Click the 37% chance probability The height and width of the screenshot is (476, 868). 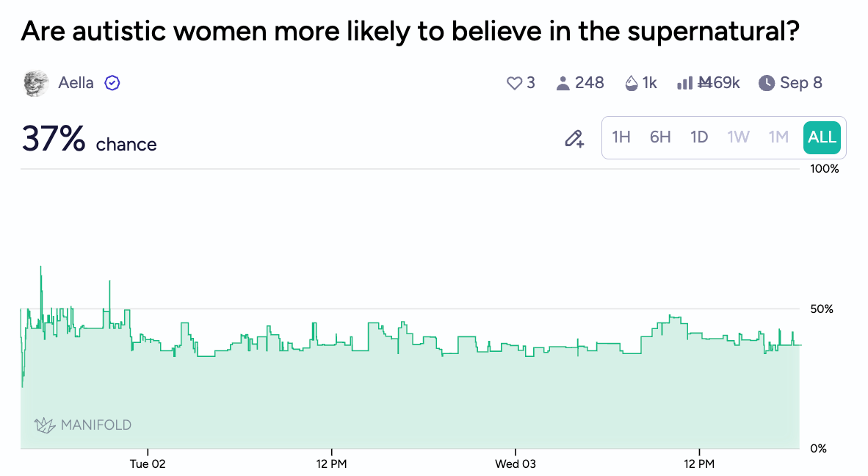(54, 139)
